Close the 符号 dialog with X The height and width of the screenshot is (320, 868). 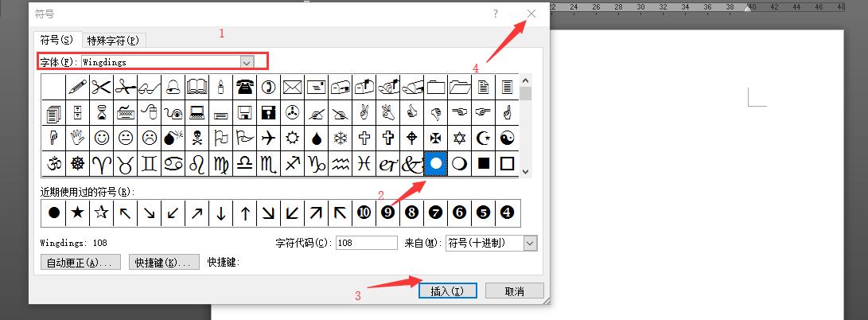(531, 14)
